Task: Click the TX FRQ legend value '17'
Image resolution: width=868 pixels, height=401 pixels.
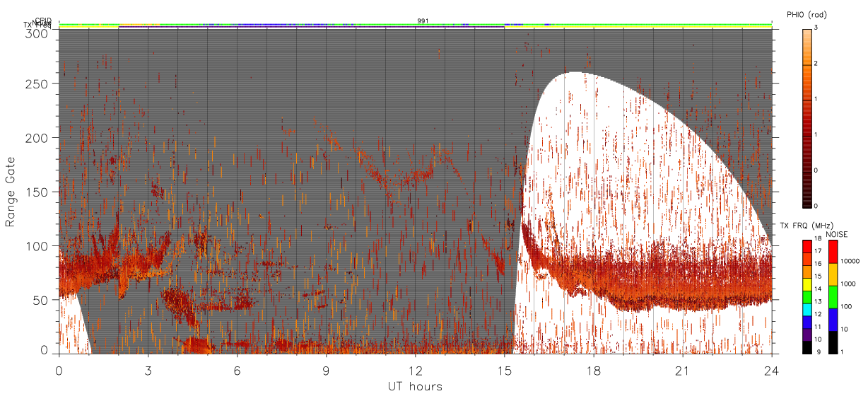Action: click(x=818, y=251)
